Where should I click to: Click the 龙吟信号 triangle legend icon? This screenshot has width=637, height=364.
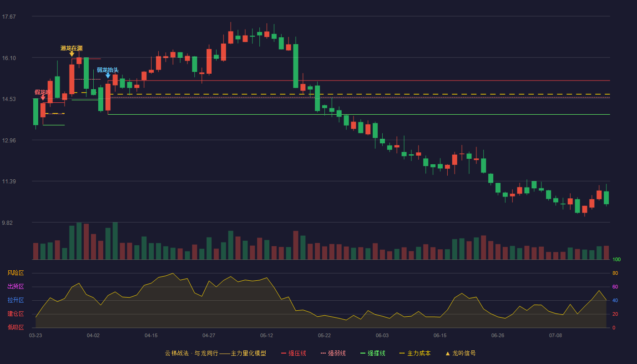click(x=447, y=353)
